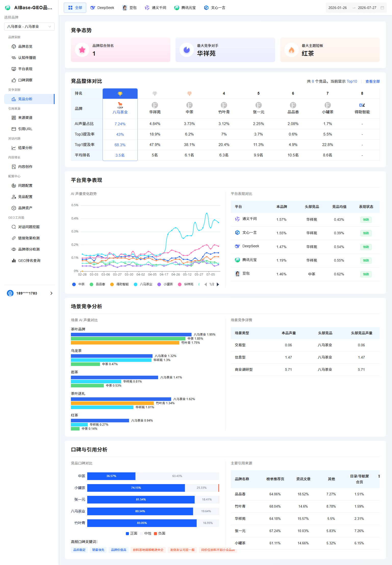
Task: Open 认知传播链 page
Action: 29,58
